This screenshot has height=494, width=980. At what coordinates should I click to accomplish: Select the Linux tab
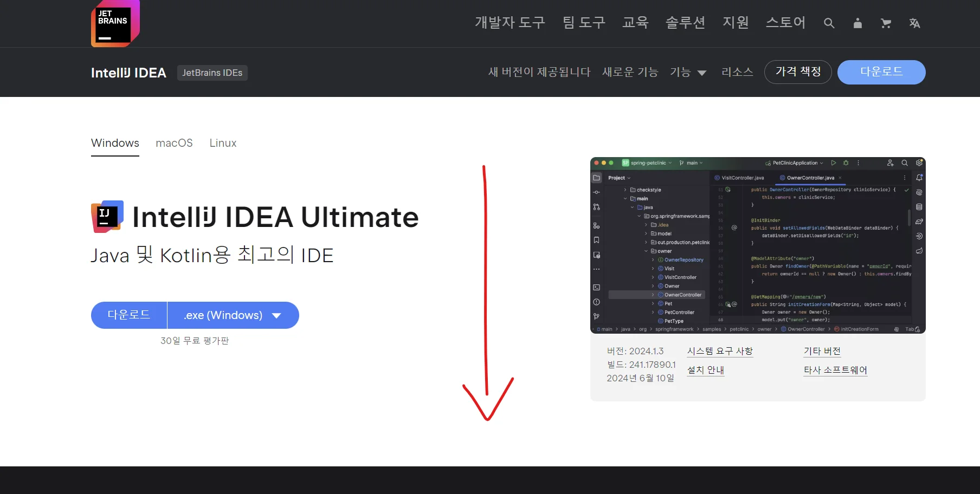(223, 144)
